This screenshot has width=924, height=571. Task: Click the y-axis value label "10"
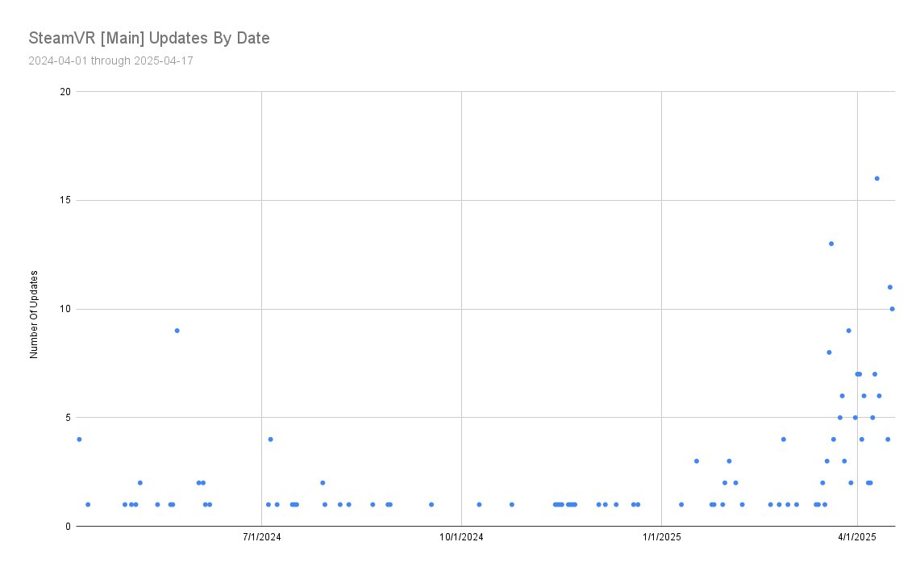tap(66, 309)
